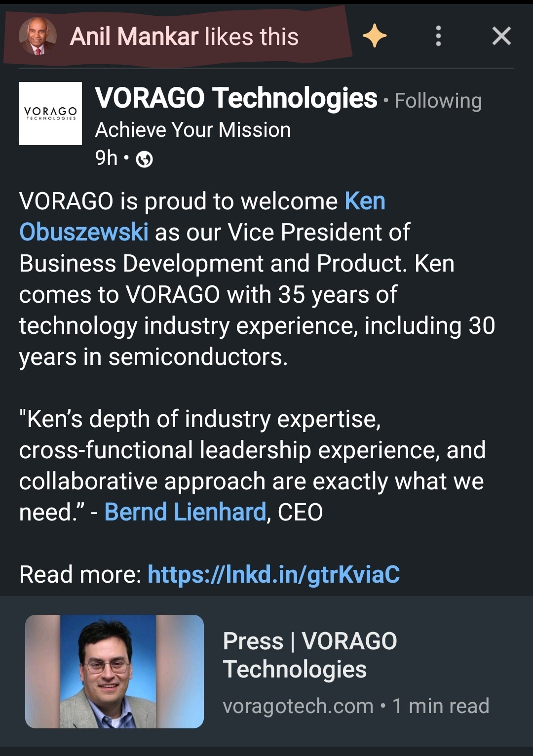
Task: Follow the lnkd.in/gtrKviaC read more link
Action: (273, 574)
